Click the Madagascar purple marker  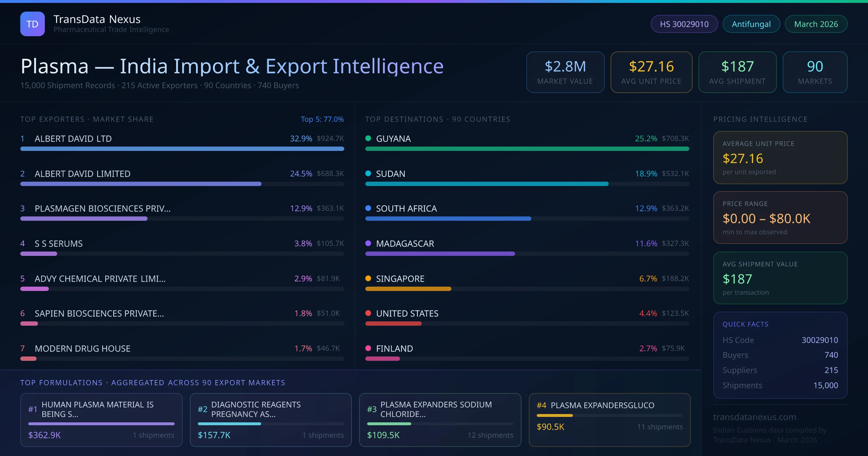click(x=368, y=244)
